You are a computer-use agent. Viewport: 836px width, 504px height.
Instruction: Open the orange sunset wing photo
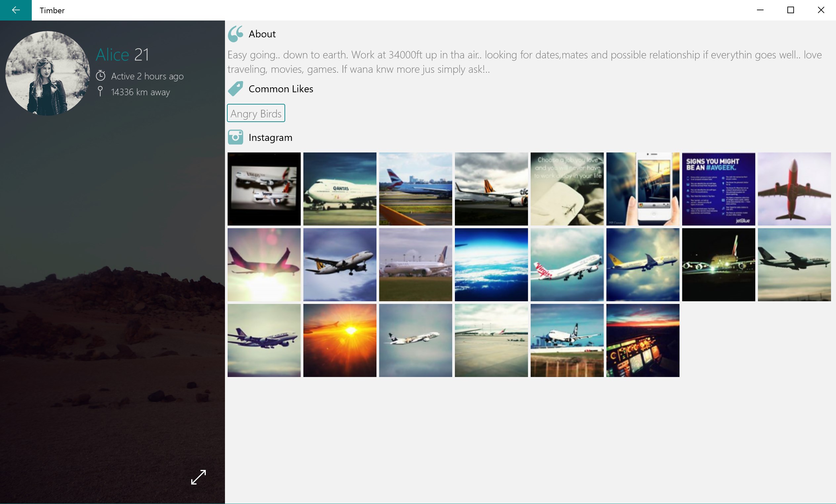point(340,340)
